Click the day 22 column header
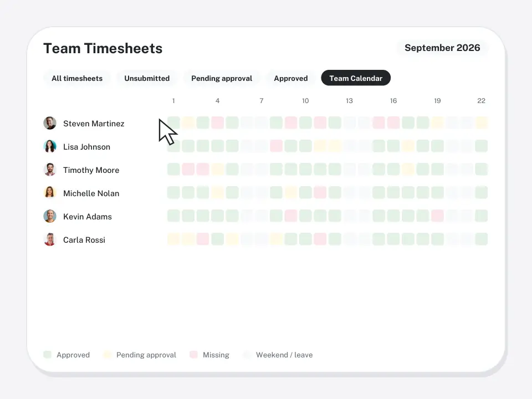Image resolution: width=532 pixels, height=399 pixels. (481, 101)
